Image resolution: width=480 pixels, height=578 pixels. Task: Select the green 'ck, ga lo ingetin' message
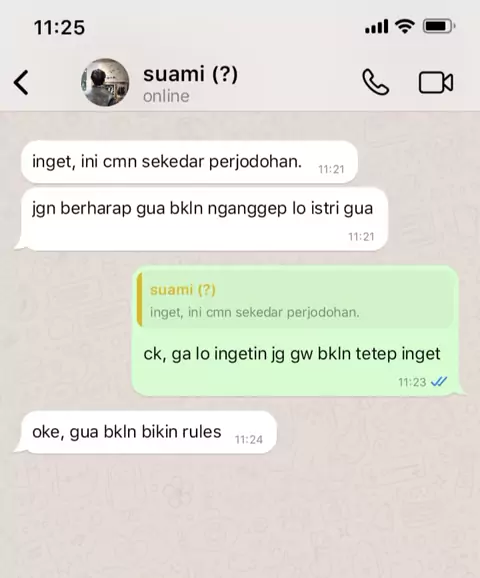(x=298, y=331)
